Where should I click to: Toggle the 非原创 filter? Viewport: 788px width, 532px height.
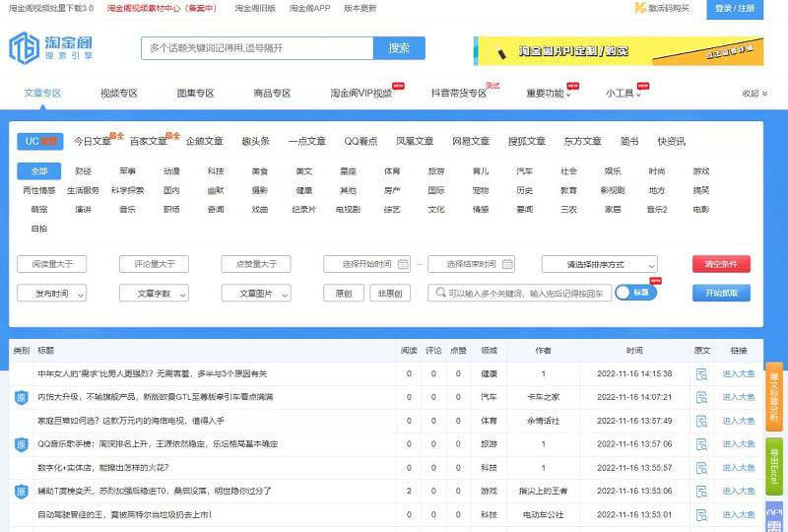[x=390, y=293]
